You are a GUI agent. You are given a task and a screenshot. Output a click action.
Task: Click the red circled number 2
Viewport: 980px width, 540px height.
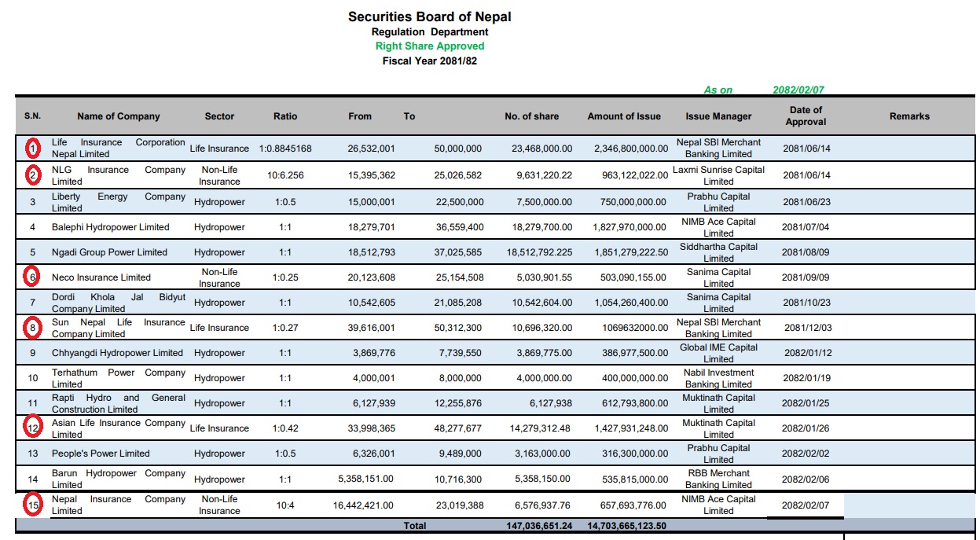[32, 174]
